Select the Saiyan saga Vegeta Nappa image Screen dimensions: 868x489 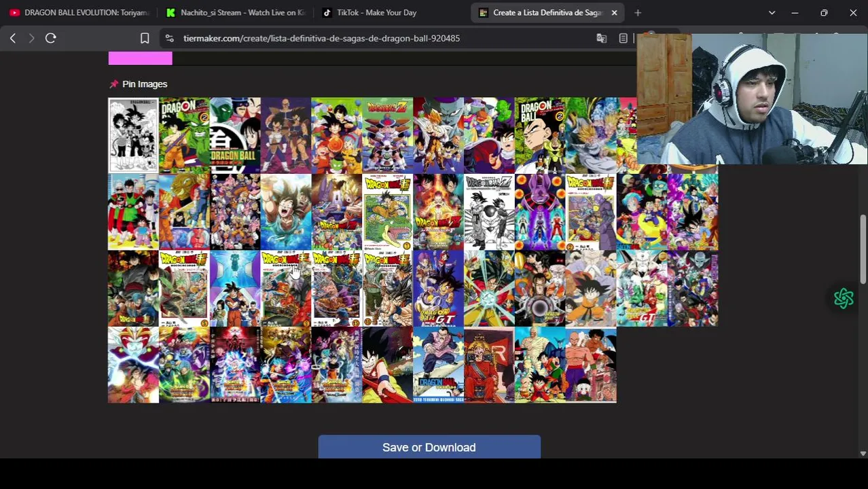(286, 135)
